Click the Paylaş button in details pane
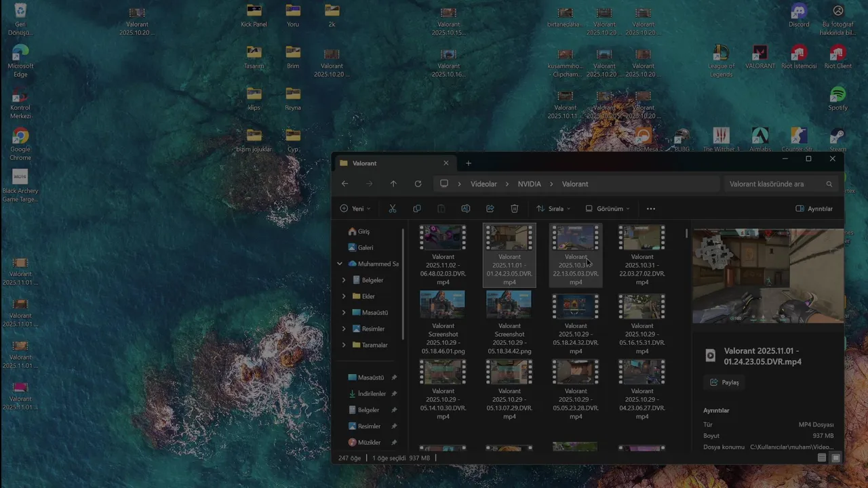 (x=724, y=382)
